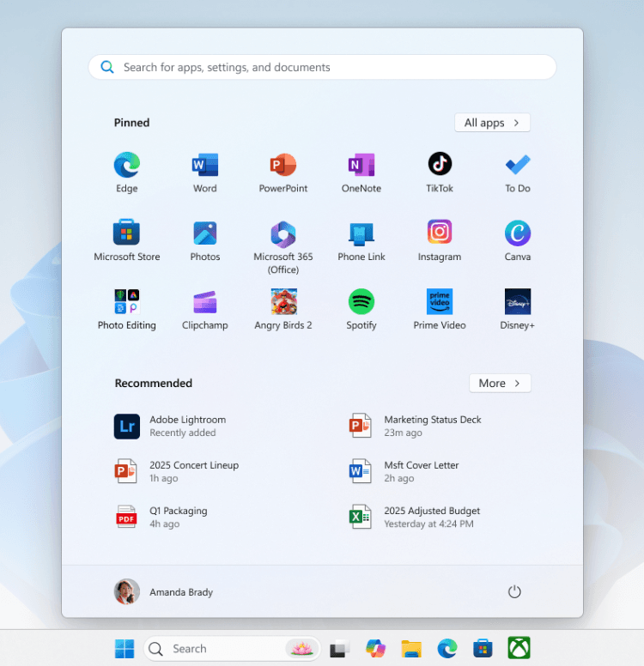Click the Start menu search box
644x666 pixels.
pos(322,67)
